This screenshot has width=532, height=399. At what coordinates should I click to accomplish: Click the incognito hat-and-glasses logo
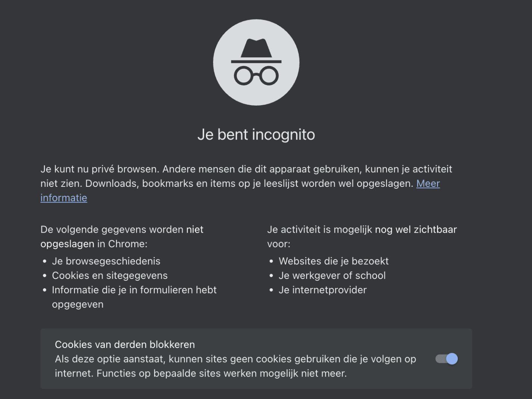point(256,62)
